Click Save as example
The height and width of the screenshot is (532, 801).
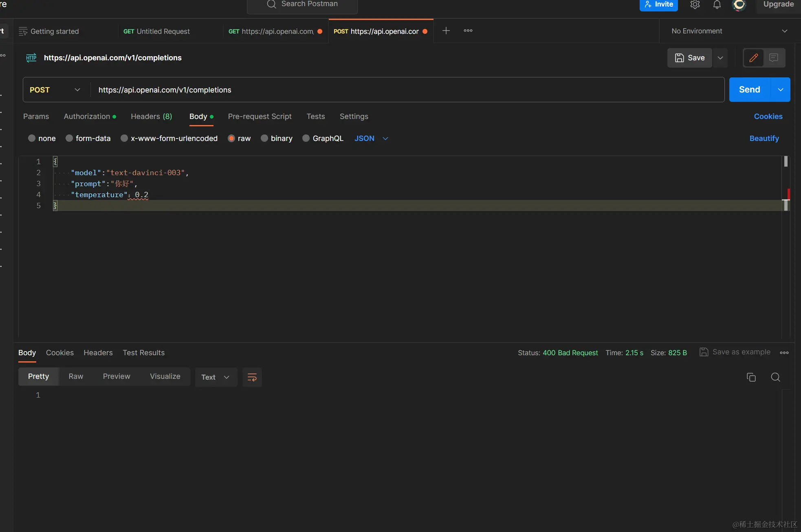[735, 352]
